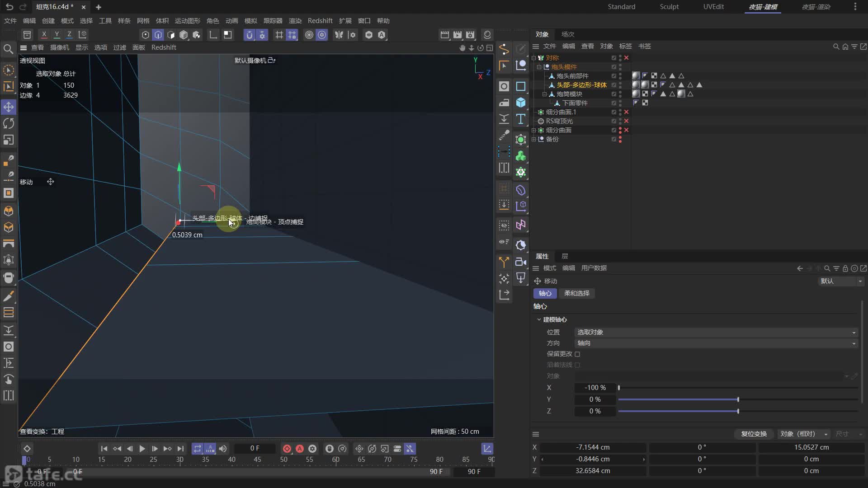Image resolution: width=868 pixels, height=488 pixels.
Task: Select the Rotate tool in left toolbar
Action: [x=9, y=123]
